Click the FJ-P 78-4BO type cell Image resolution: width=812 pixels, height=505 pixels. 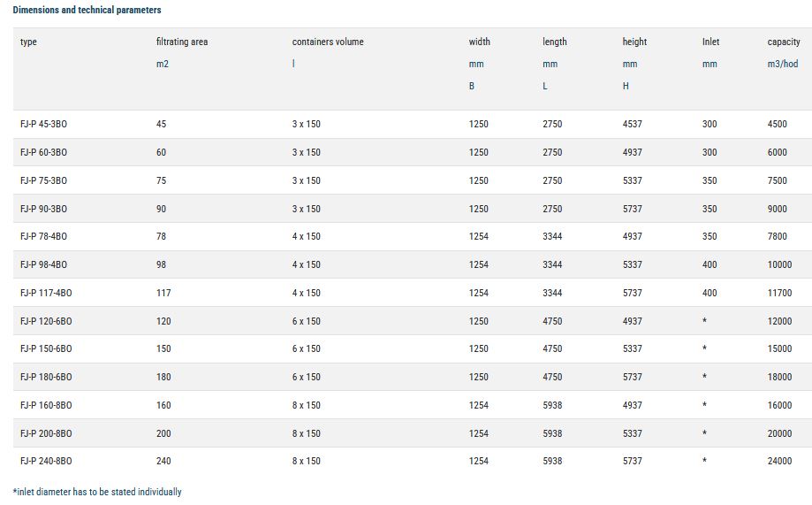point(43,236)
